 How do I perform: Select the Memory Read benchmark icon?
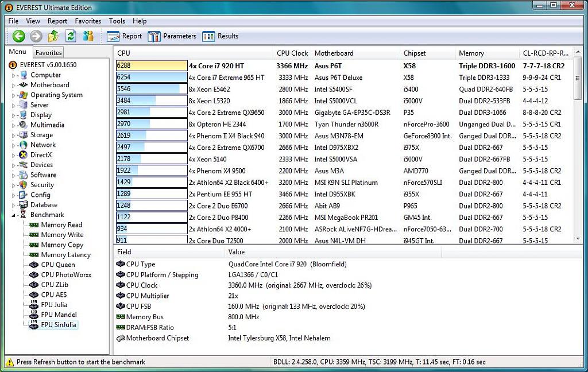(x=34, y=224)
